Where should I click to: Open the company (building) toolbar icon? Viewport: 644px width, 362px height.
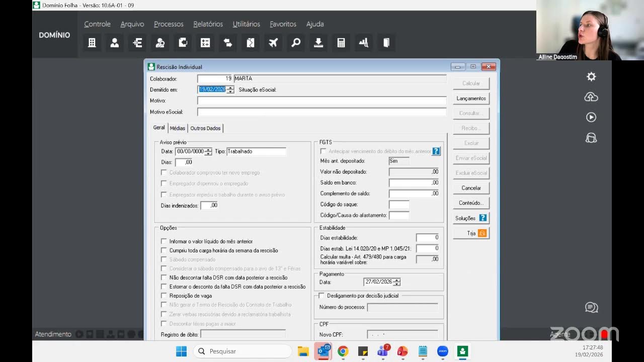pos(92,43)
